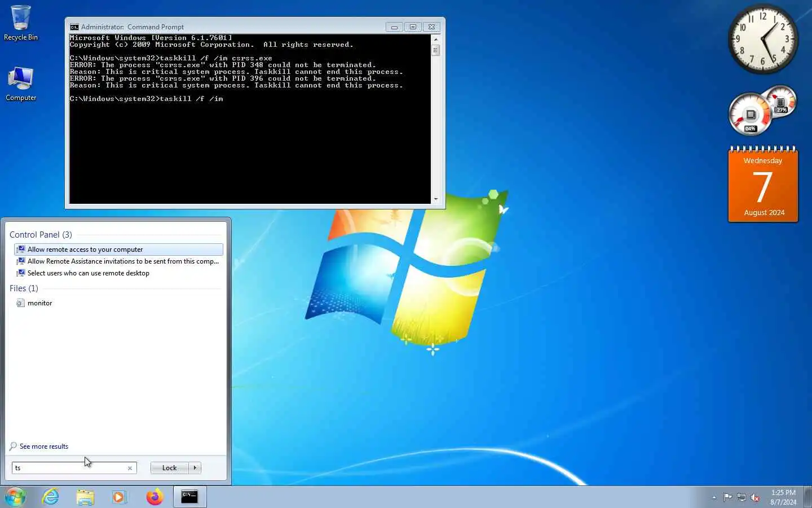The height and width of the screenshot is (508, 812).
Task: Click the calendar gadget showing Wednesday 7
Action: [x=763, y=184]
